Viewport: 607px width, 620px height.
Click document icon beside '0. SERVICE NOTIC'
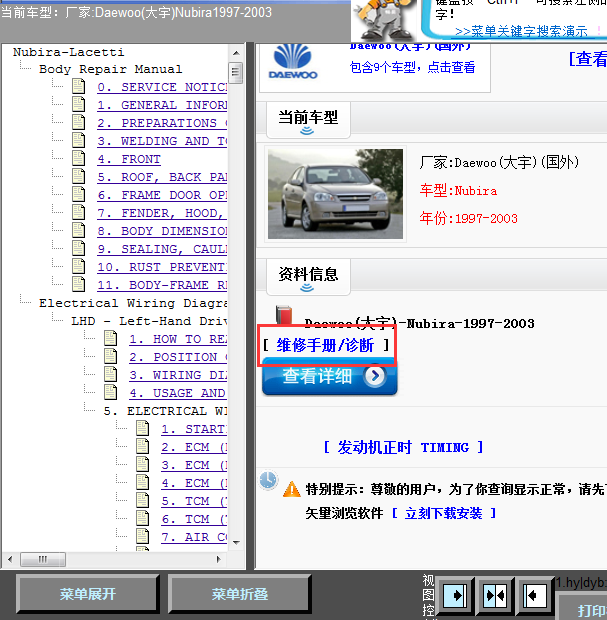(78, 87)
